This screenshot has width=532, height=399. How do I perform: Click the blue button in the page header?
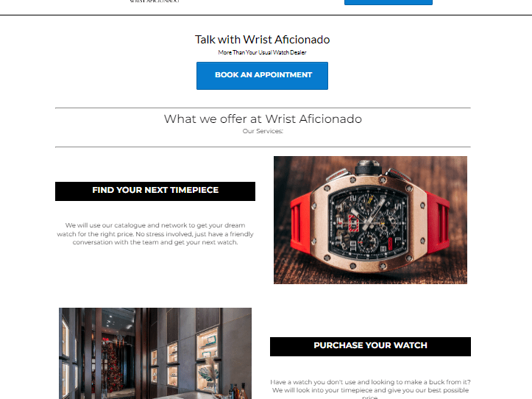coord(388,2)
